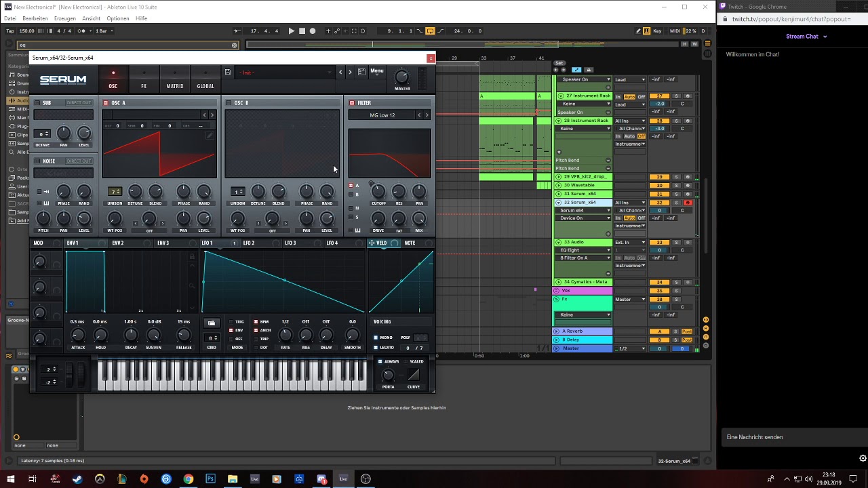Open Ext. In input dropdown on track 33

[630, 243]
